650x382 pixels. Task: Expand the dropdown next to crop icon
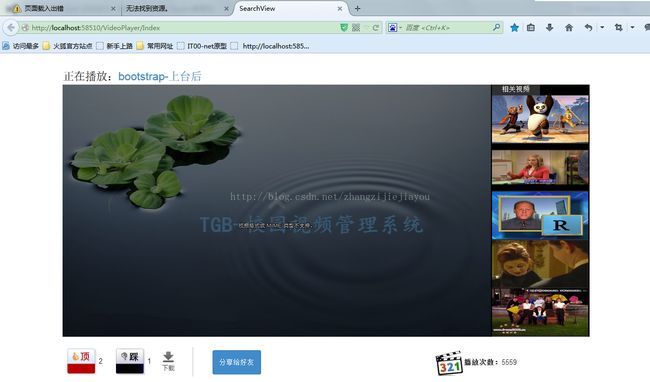click(x=632, y=28)
